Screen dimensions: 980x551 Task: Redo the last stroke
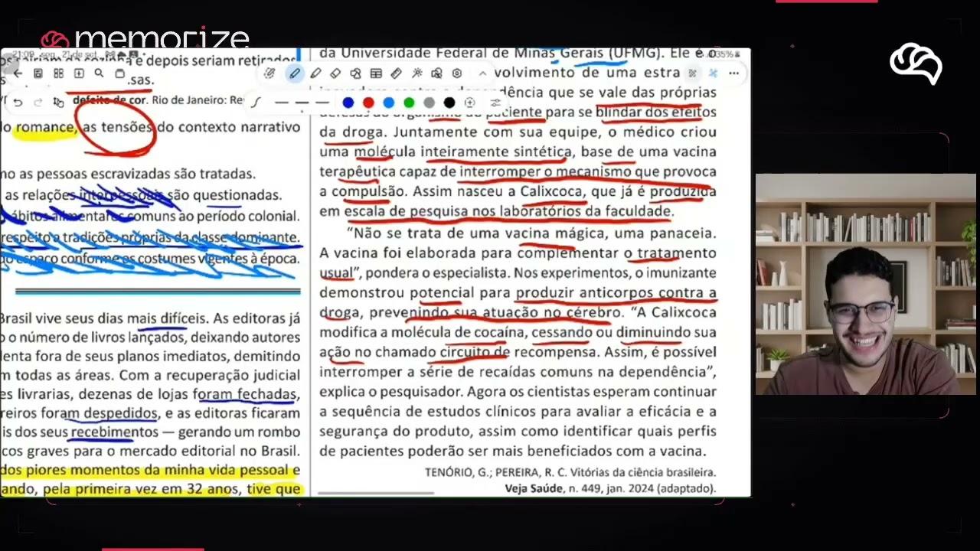tap(38, 102)
